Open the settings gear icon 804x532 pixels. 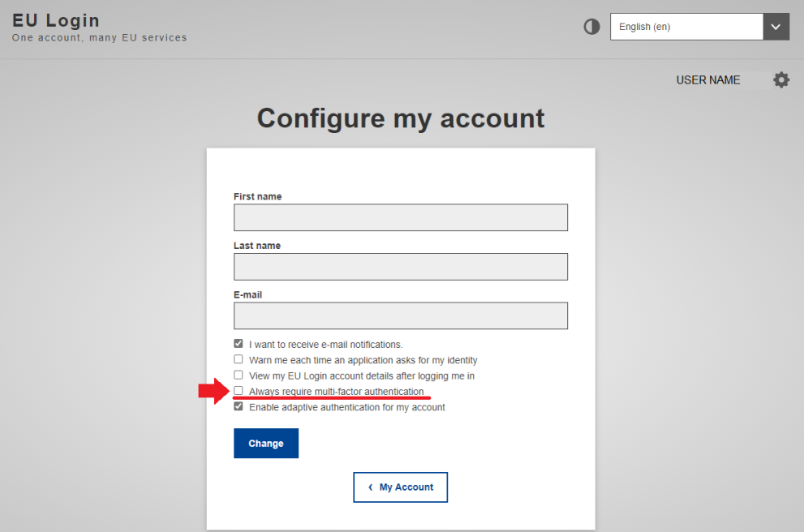point(780,79)
